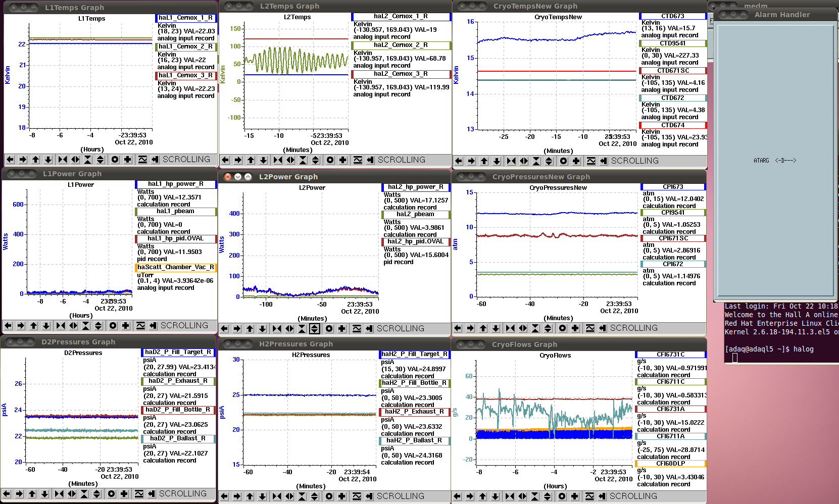Strip chart mode icon in CryoTempsNew toolbar
This screenshot has height=504, width=839.
point(591,161)
